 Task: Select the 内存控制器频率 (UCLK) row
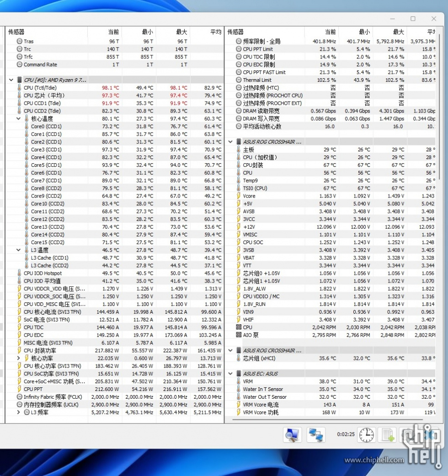114,405
